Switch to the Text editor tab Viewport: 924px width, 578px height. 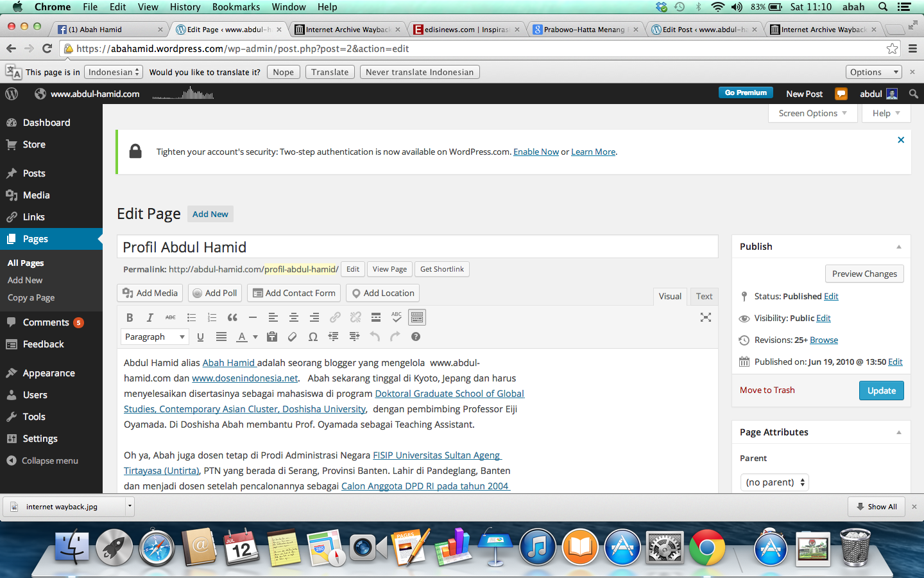704,296
